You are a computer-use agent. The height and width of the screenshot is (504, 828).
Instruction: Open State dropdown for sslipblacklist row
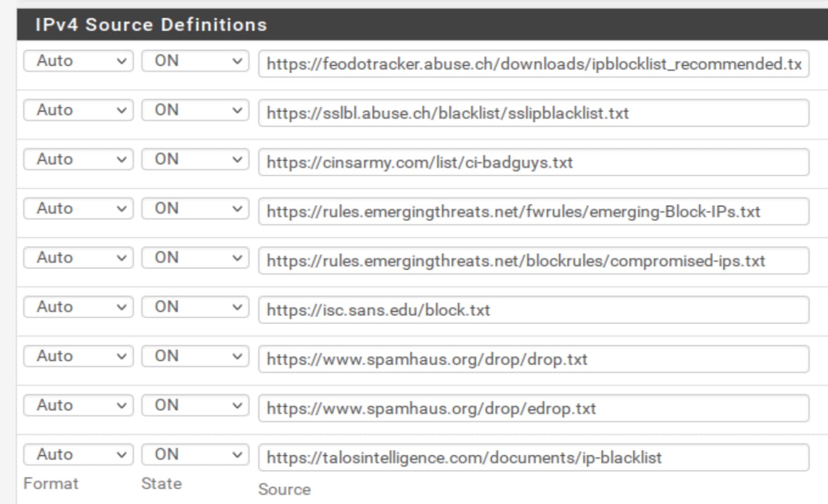click(x=195, y=111)
